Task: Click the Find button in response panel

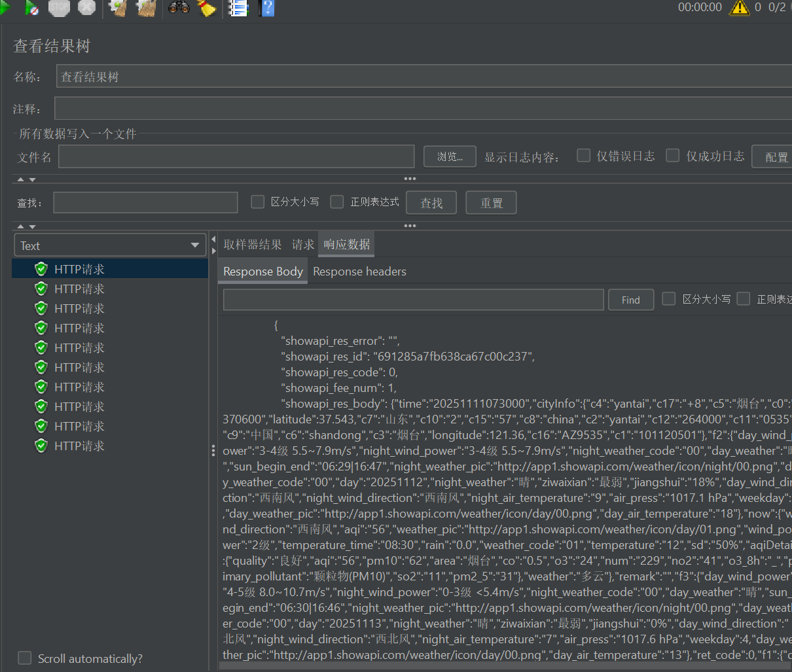Action: coord(631,300)
